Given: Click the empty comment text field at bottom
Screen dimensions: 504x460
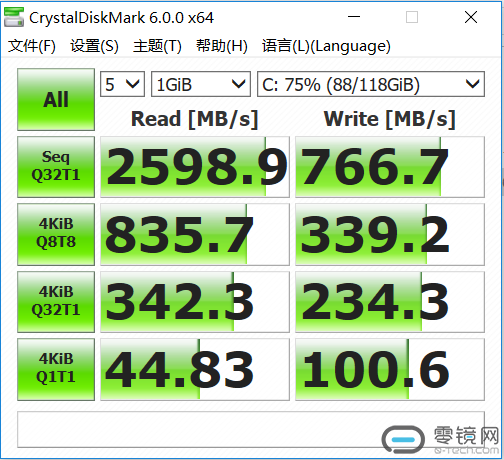Looking at the screenshot, I should click(x=251, y=430).
